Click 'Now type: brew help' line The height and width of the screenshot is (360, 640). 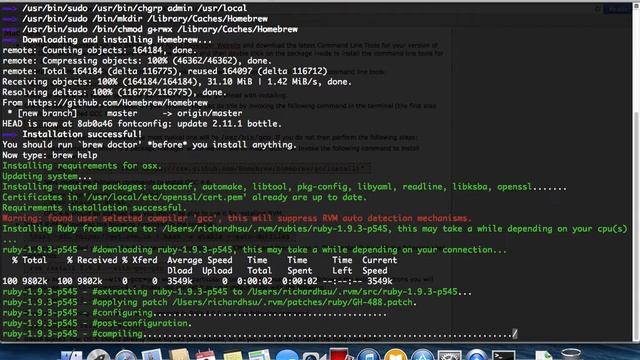click(50, 155)
